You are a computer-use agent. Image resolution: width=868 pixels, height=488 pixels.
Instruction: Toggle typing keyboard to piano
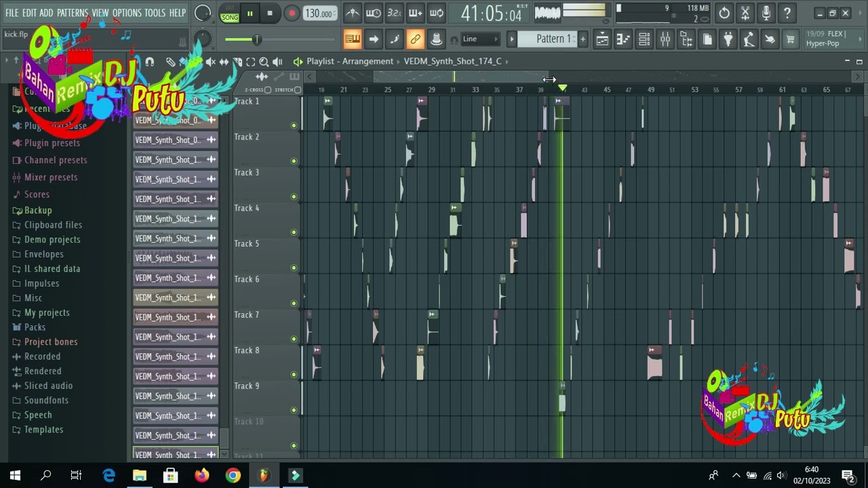point(352,39)
